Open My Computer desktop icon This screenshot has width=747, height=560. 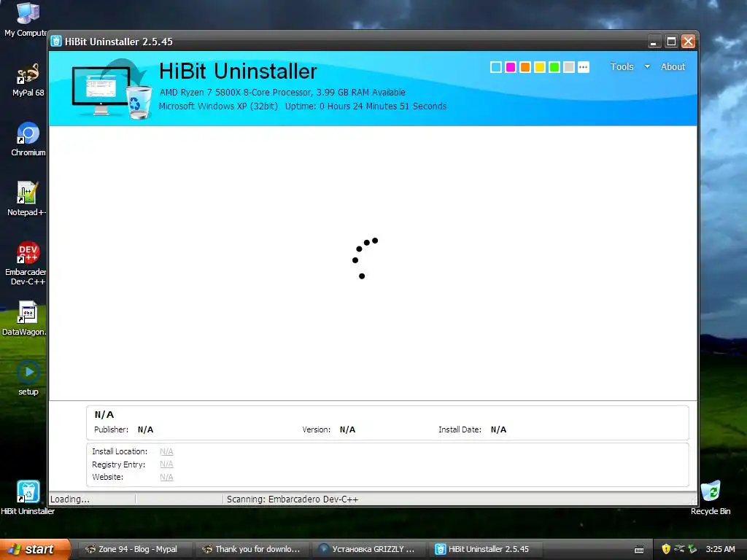coord(28,20)
